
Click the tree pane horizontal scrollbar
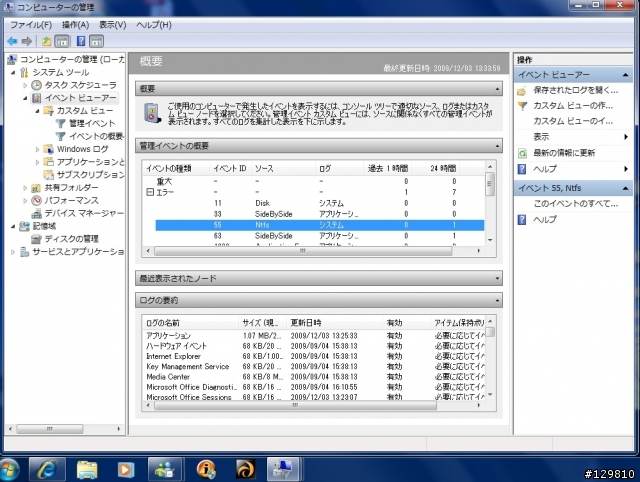tap(50, 429)
